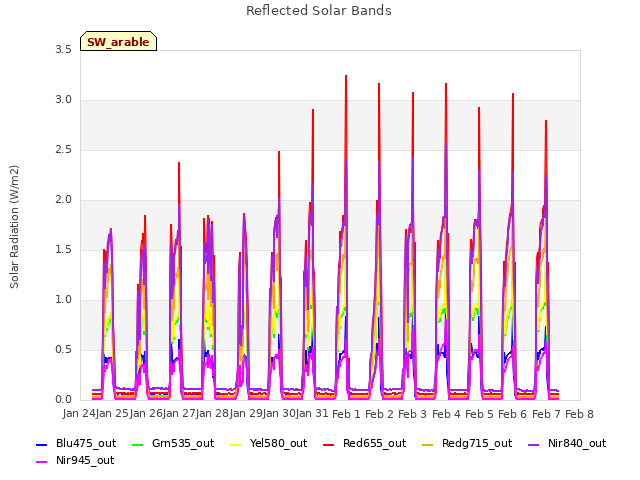Click the Nir945_out legend label
This screenshot has height=480, width=640.
click(x=85, y=460)
